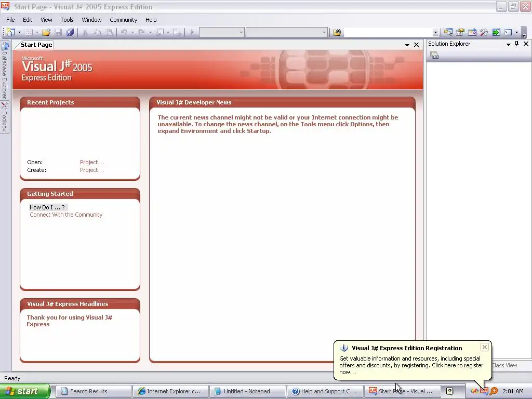Click the Start Debugging play icon

192,32
